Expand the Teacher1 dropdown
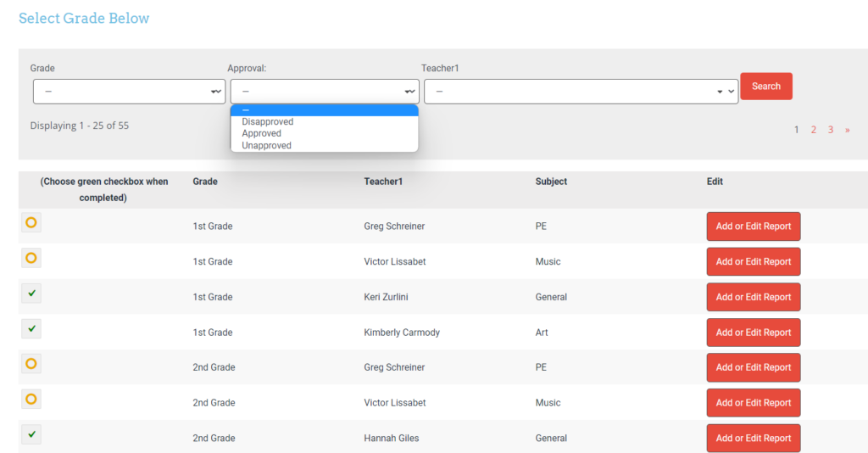 pos(581,92)
